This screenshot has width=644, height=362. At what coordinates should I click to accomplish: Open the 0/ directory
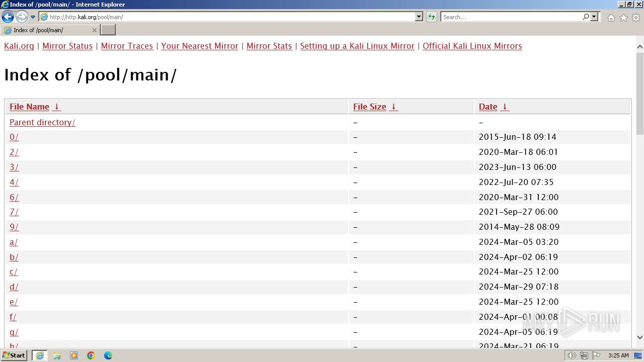[x=14, y=137]
